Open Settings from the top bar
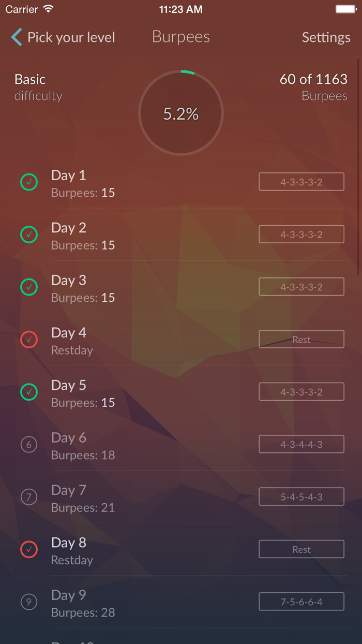This screenshot has height=644, width=362. tap(326, 37)
